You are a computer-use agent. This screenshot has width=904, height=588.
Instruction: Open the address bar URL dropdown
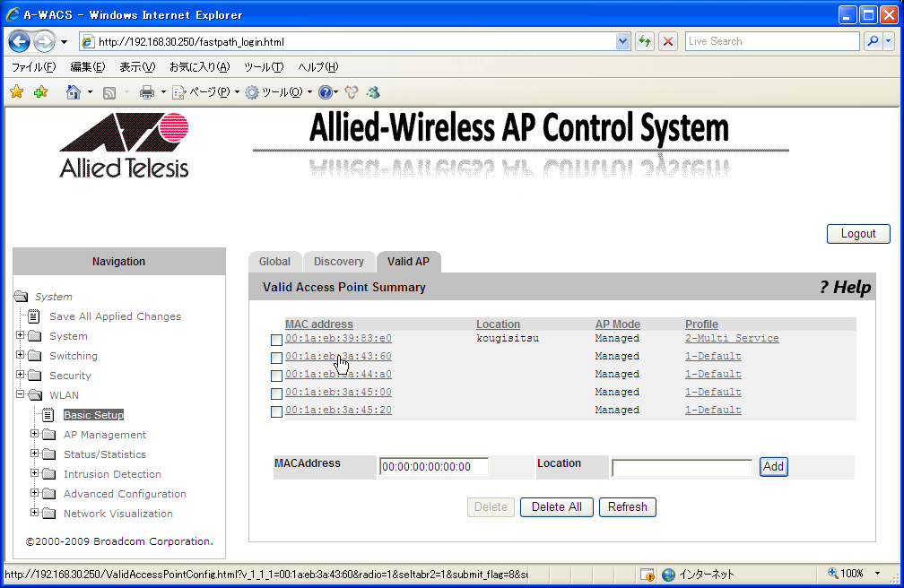point(623,41)
